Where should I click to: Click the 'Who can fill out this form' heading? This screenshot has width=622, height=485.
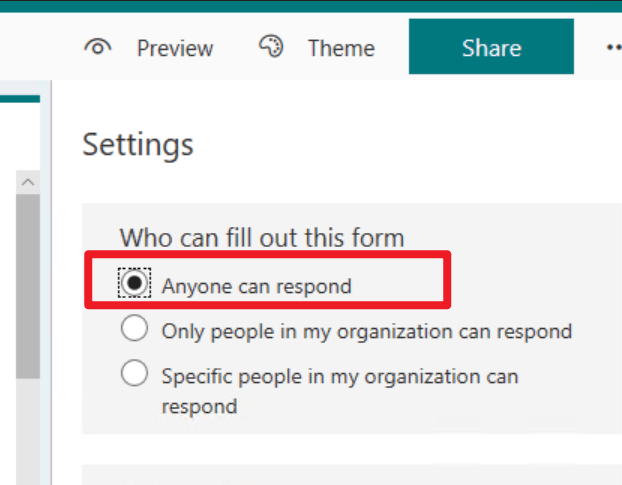point(262,238)
